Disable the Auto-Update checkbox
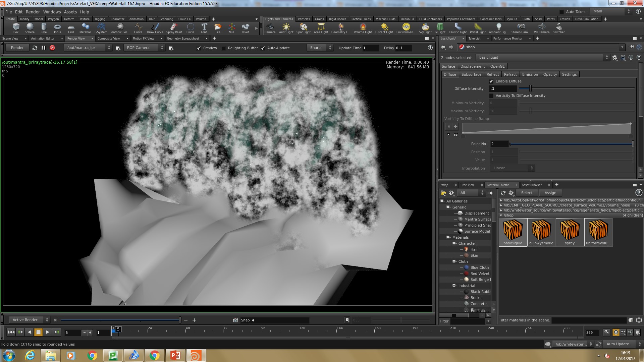The image size is (644, 362). [x=263, y=48]
